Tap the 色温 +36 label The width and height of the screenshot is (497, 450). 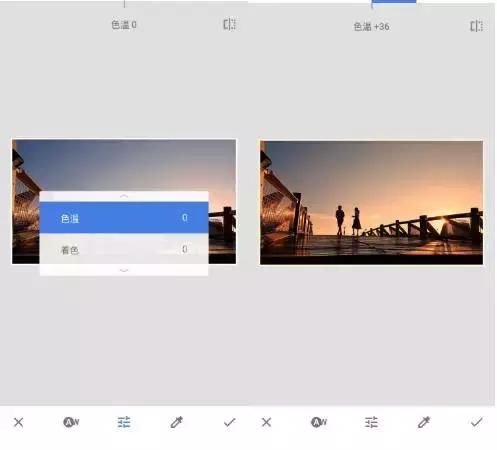coord(371,27)
